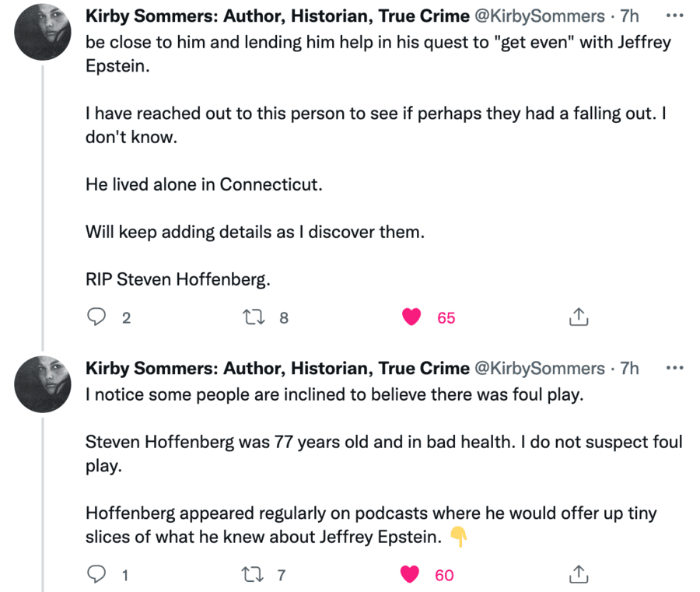Viewport: 700px width, 592px height.
Task: Click the pointing-down emoji in second tweet
Action: click(x=459, y=537)
